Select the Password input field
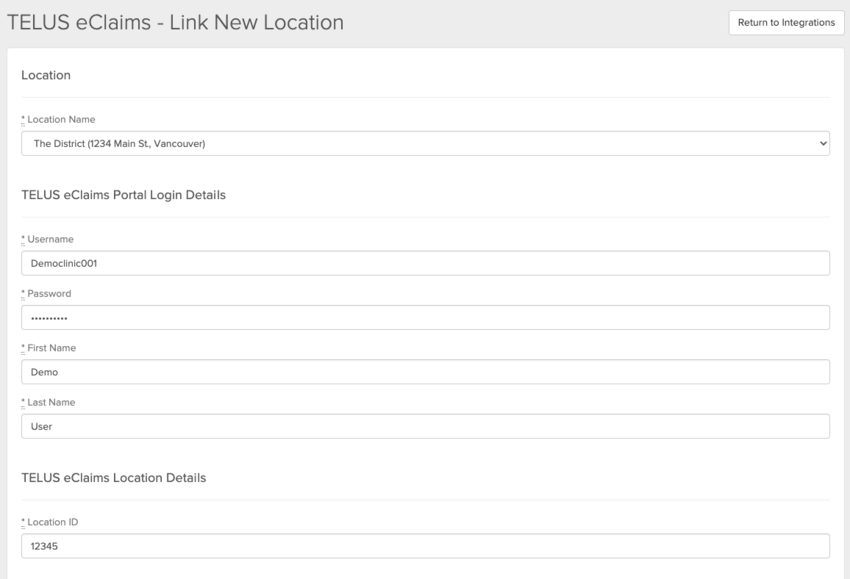The image size is (850, 579). tap(425, 318)
